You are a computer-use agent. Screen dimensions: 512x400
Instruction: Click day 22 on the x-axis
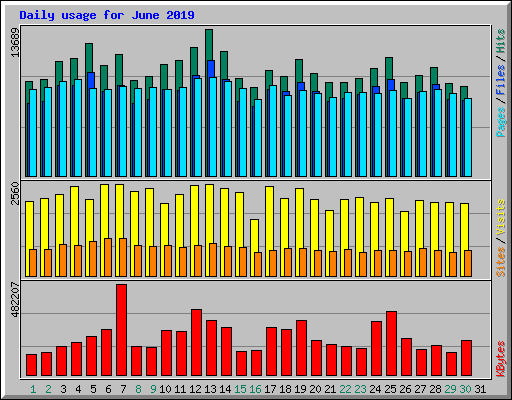345,389
